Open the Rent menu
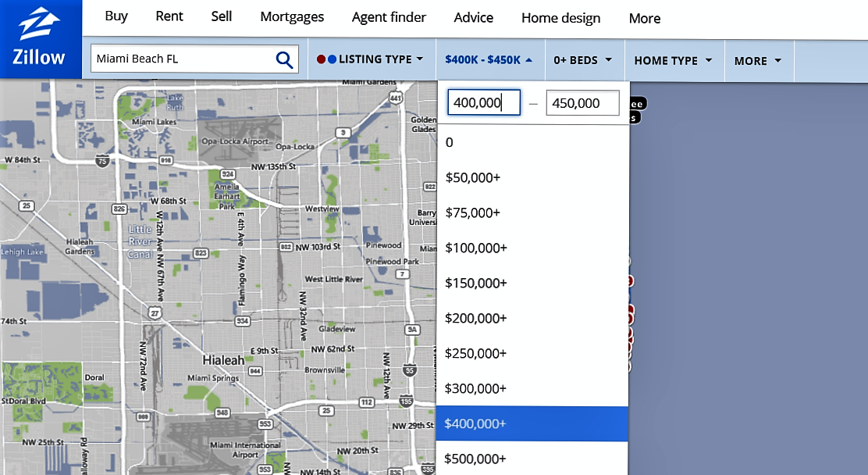 (169, 16)
